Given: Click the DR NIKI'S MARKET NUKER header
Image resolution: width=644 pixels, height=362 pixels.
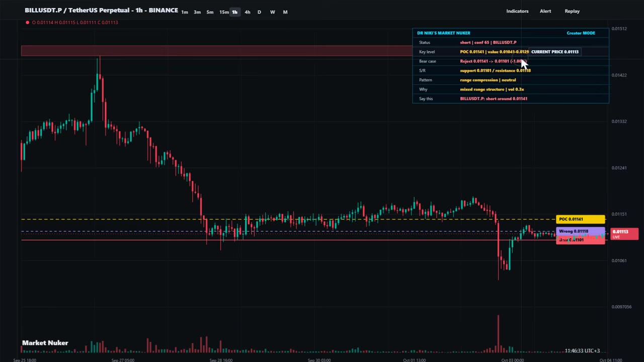Looking at the screenshot, I should 443,33.
